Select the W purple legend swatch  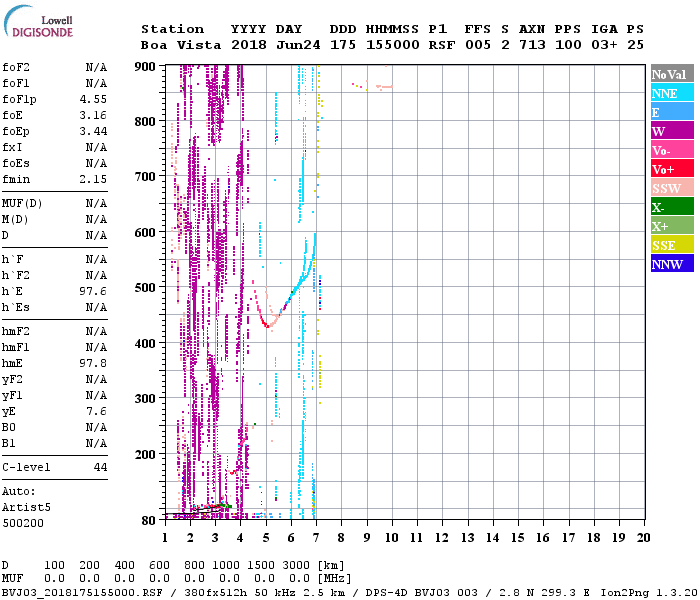pos(672,131)
